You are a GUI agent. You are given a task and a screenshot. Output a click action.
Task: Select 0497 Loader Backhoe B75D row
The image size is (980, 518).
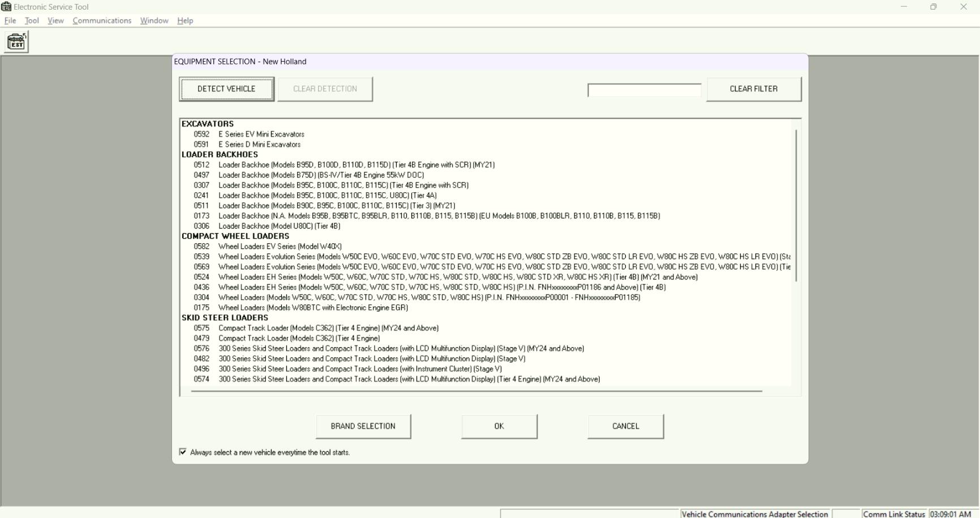coord(309,175)
